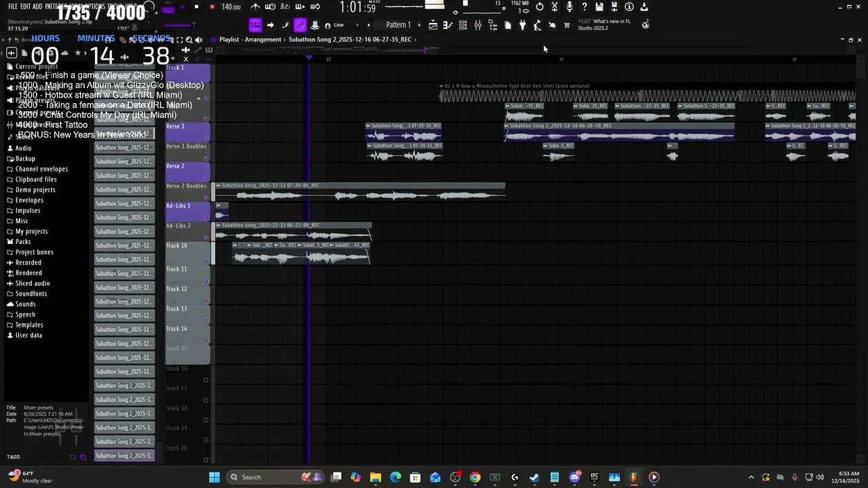Click the Tags search magnifier icon
This screenshot has height=488, width=868.
click(x=83, y=457)
